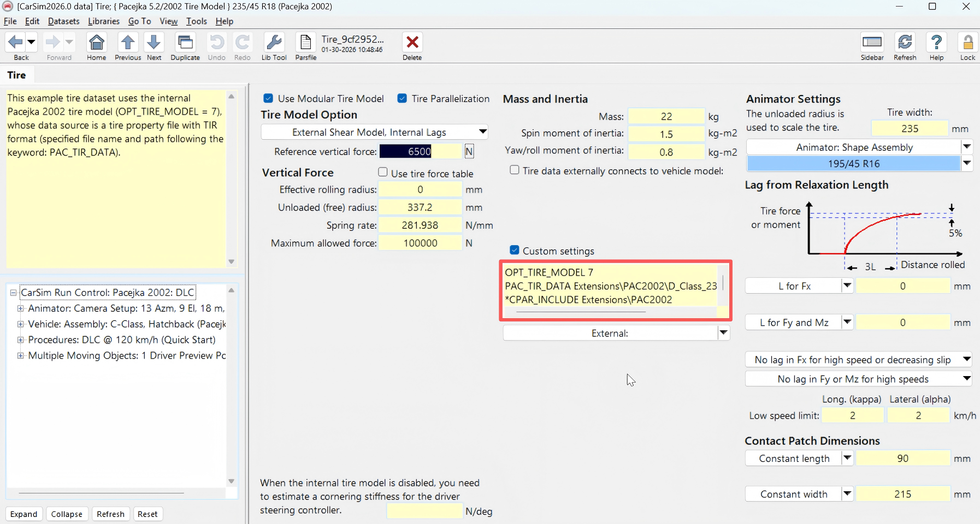The height and width of the screenshot is (524, 980).
Task: Open the Go To menu
Action: click(x=139, y=21)
